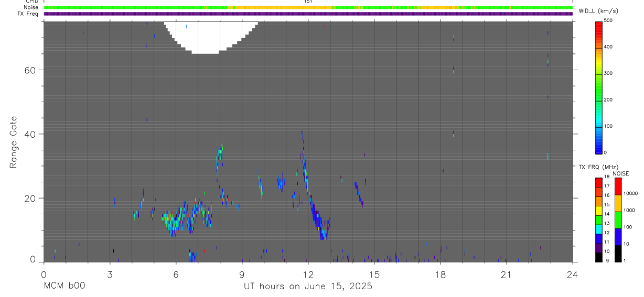Click the "12" hour tick on time axis

click(x=308, y=274)
